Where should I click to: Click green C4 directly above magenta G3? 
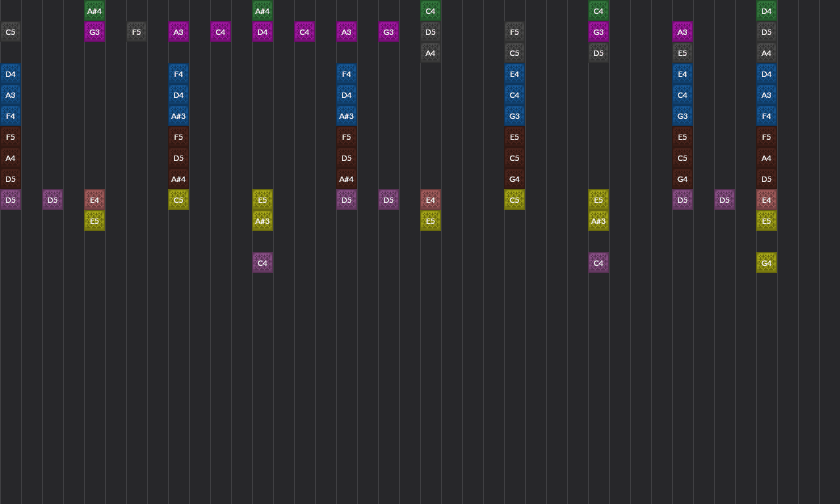pos(598,10)
